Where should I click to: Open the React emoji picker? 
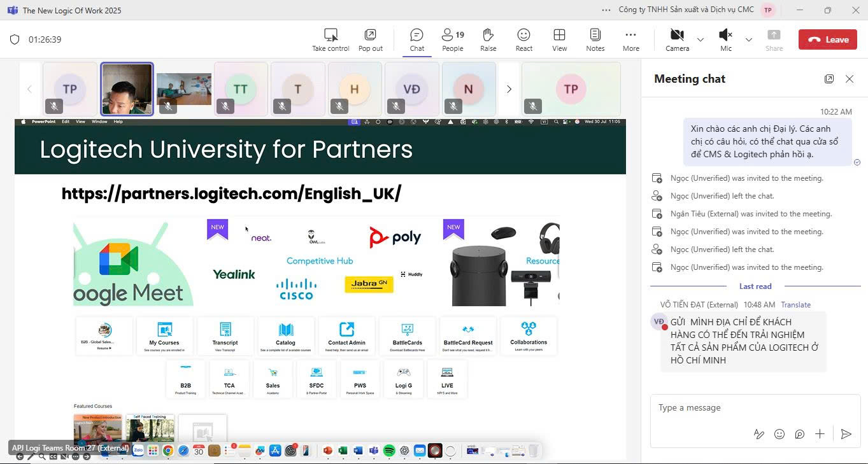[523, 39]
